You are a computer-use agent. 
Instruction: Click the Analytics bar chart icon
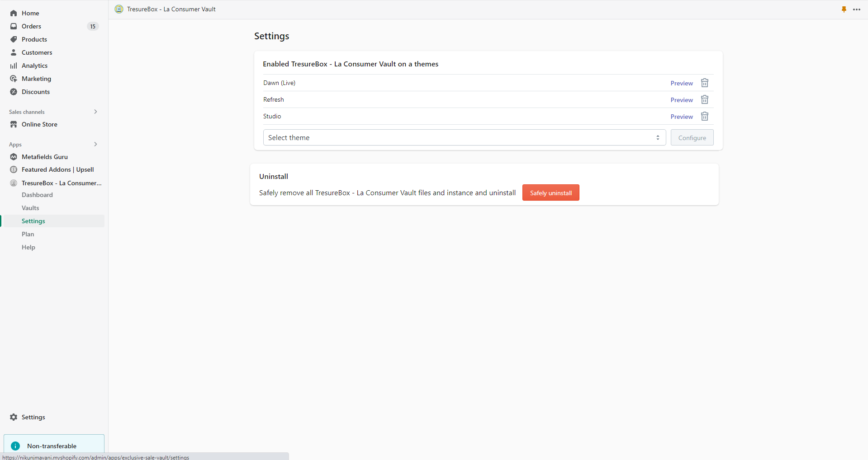14,66
